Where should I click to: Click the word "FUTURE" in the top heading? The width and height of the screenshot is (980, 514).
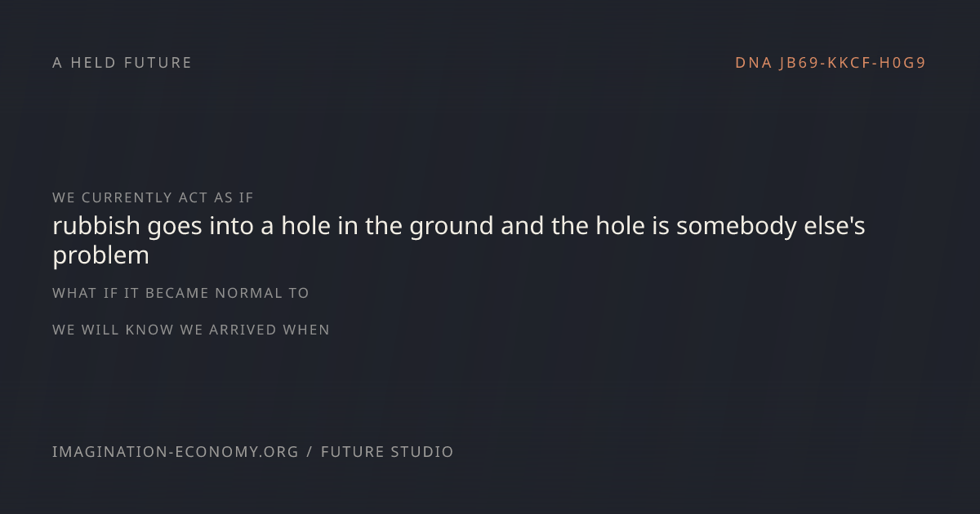(x=158, y=63)
